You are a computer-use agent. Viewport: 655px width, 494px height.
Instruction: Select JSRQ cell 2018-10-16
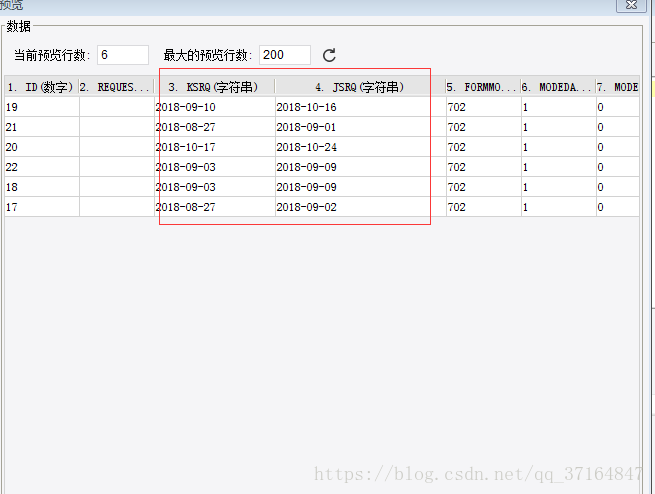pos(361,107)
